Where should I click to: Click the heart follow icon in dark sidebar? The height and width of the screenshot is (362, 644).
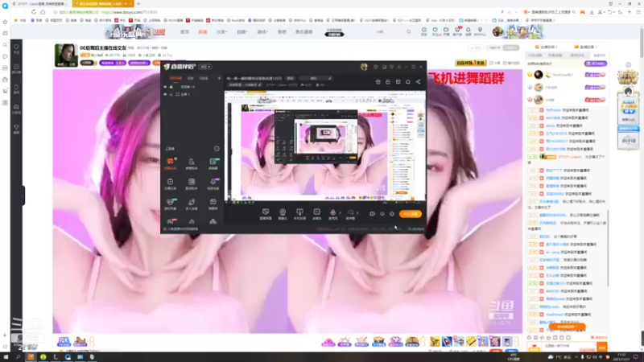tap(16, 48)
